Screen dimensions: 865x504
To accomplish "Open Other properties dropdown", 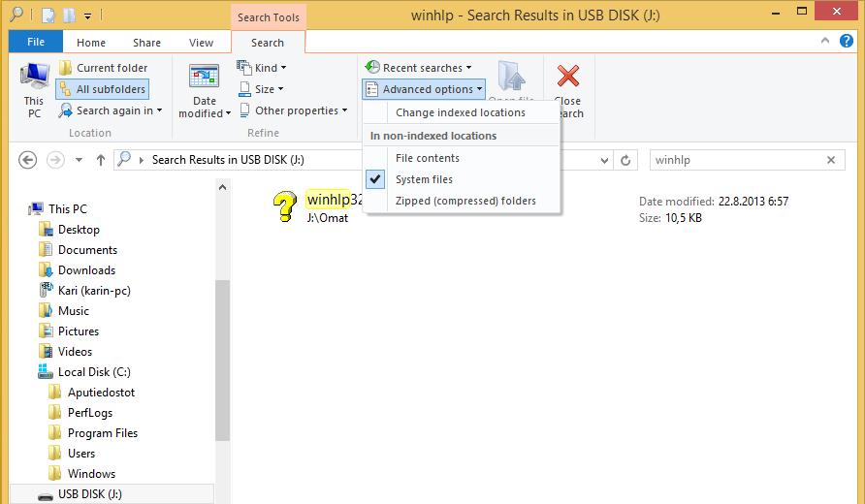I will [294, 110].
